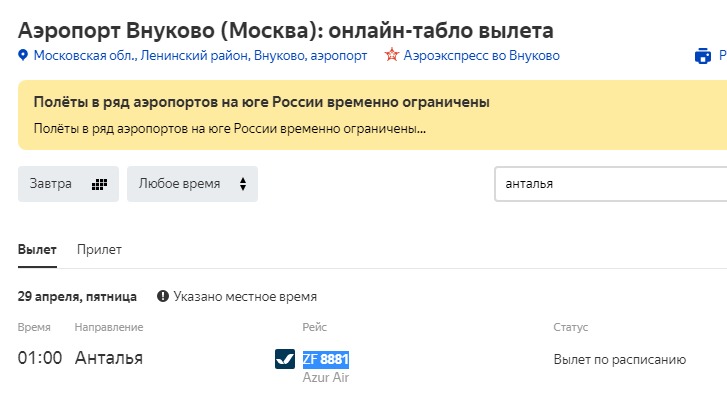The width and height of the screenshot is (727, 404).
Task: Switch to the Вылет tab
Action: click(x=37, y=249)
